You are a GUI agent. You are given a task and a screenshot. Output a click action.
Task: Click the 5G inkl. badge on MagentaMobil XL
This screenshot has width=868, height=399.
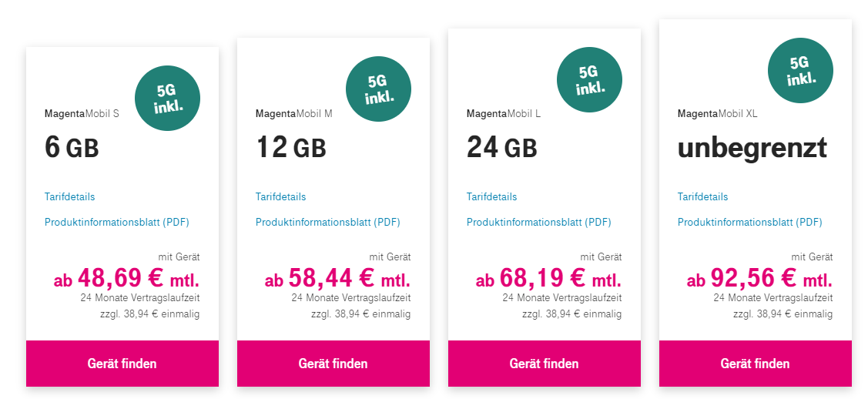[800, 70]
